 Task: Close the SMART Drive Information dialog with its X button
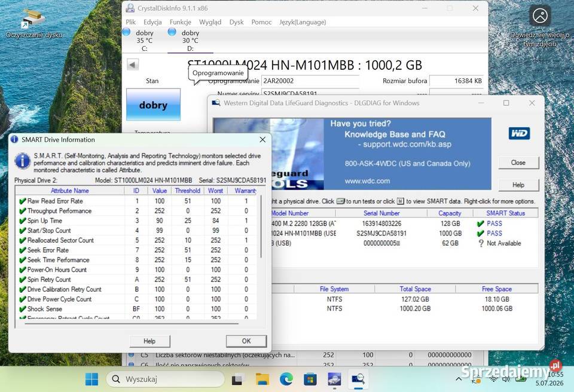262,139
